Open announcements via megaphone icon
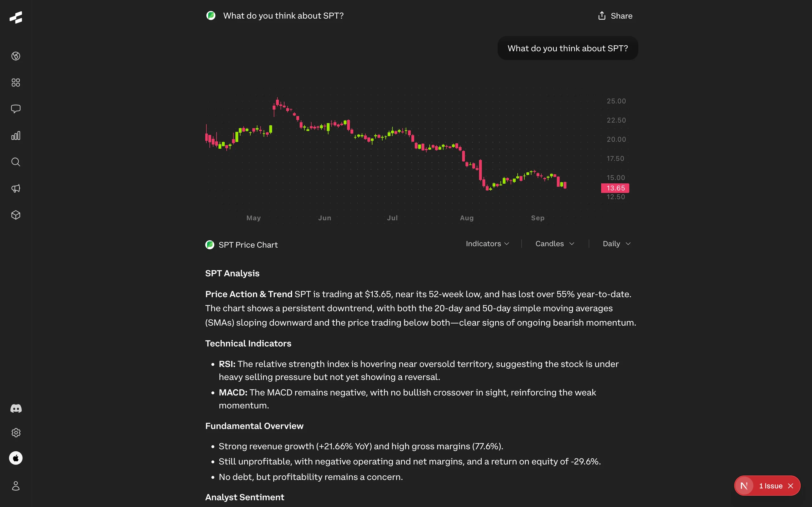Image resolution: width=812 pixels, height=507 pixels. point(16,188)
